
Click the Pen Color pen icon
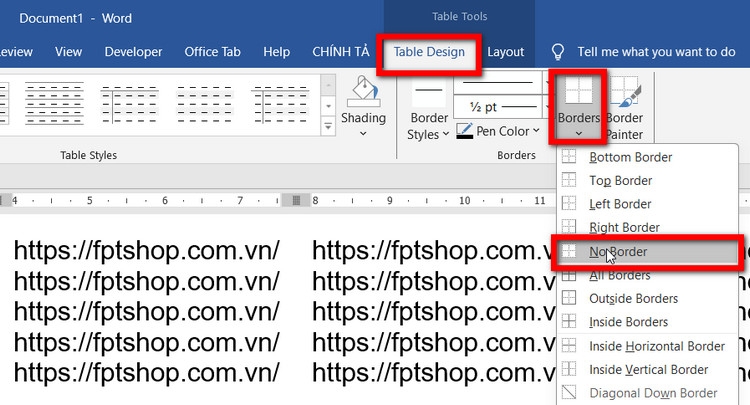[x=464, y=131]
